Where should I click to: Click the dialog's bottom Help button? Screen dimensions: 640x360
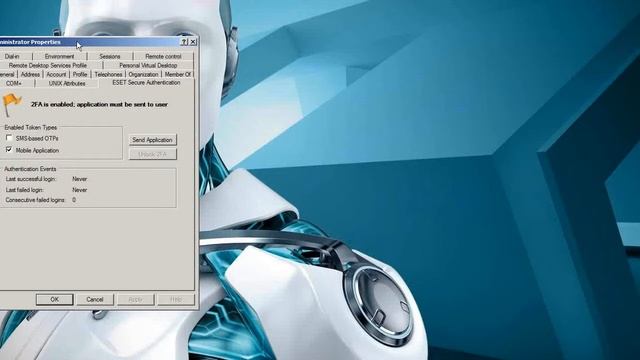click(176, 300)
